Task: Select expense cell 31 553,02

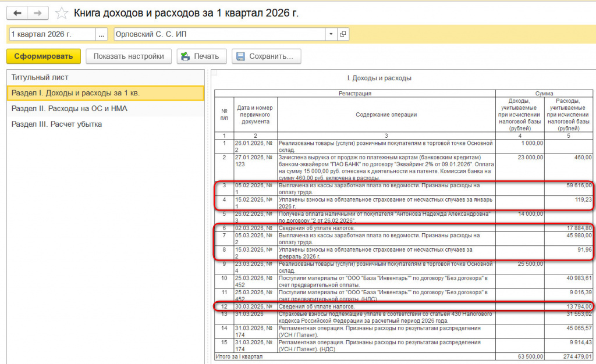Action: click(569, 317)
